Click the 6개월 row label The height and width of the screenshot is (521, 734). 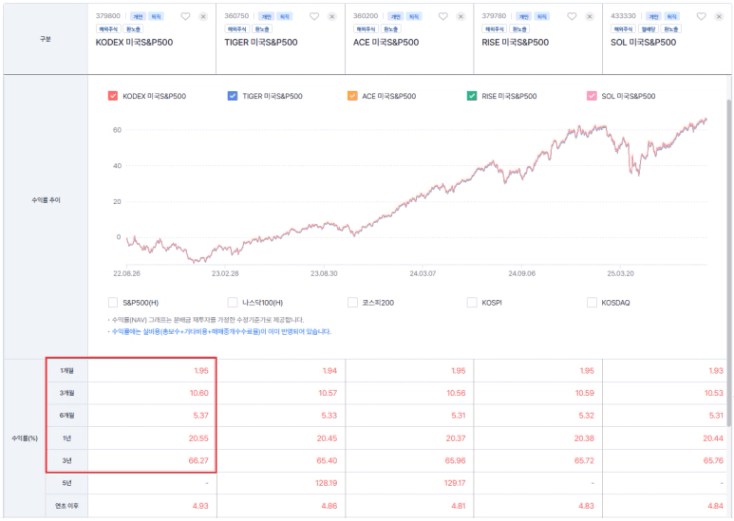(x=67, y=416)
